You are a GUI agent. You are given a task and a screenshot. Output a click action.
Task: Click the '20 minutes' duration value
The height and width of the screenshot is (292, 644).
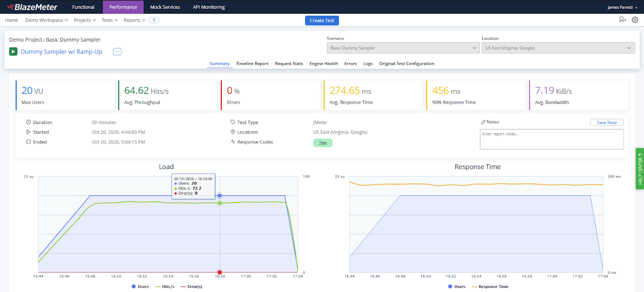tap(104, 122)
